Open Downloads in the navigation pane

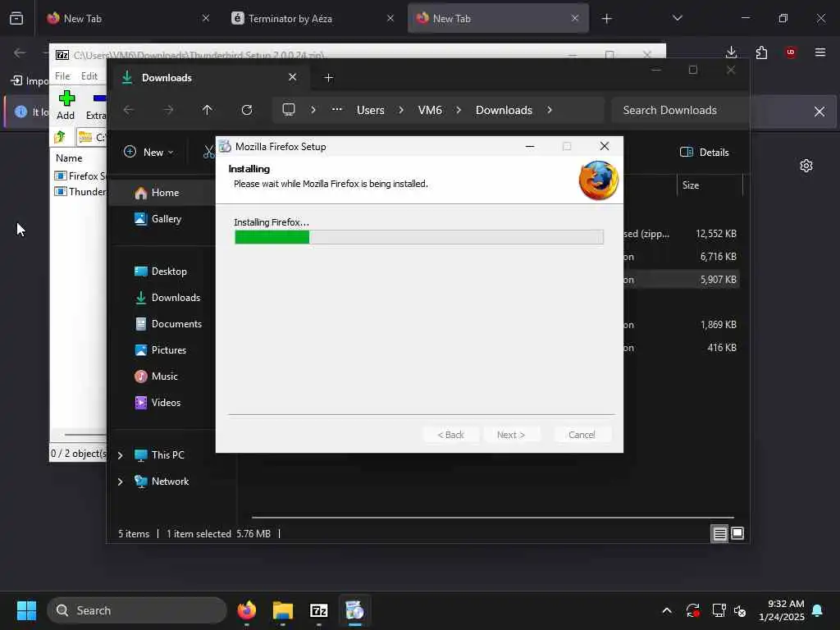pyautogui.click(x=167, y=298)
